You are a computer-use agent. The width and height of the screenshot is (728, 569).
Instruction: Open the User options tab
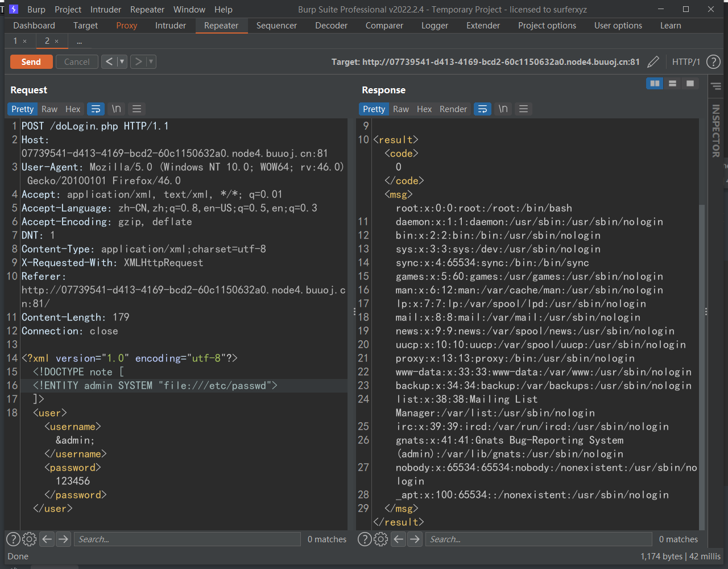click(x=618, y=26)
